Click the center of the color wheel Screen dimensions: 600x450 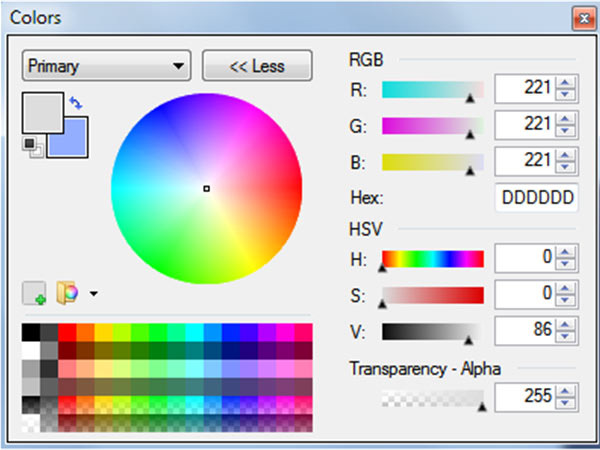click(x=206, y=188)
